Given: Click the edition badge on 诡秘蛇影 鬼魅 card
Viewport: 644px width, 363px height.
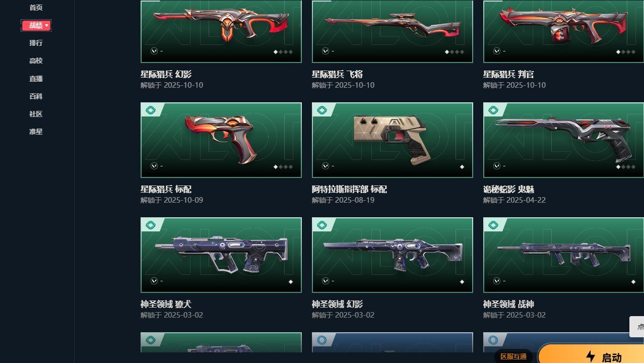Looking at the screenshot, I should (493, 110).
